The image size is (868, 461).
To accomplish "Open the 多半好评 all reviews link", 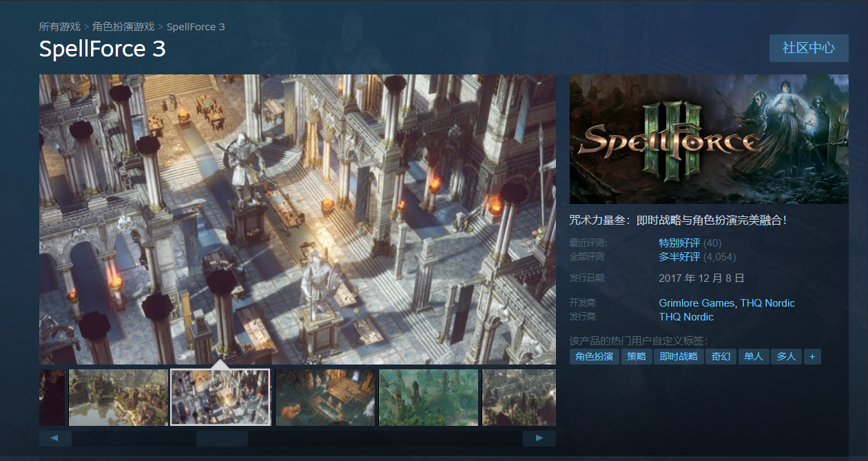I will pyautogui.click(x=679, y=257).
